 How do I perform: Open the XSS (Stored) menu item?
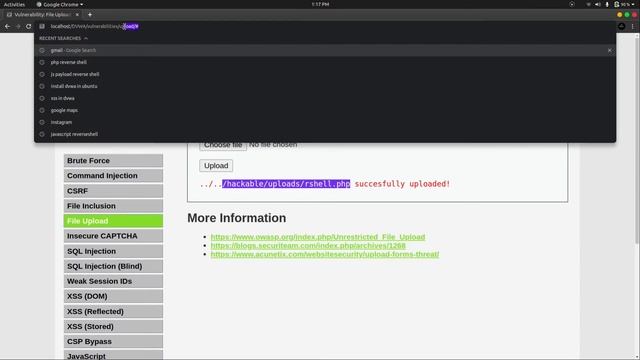pos(113,327)
